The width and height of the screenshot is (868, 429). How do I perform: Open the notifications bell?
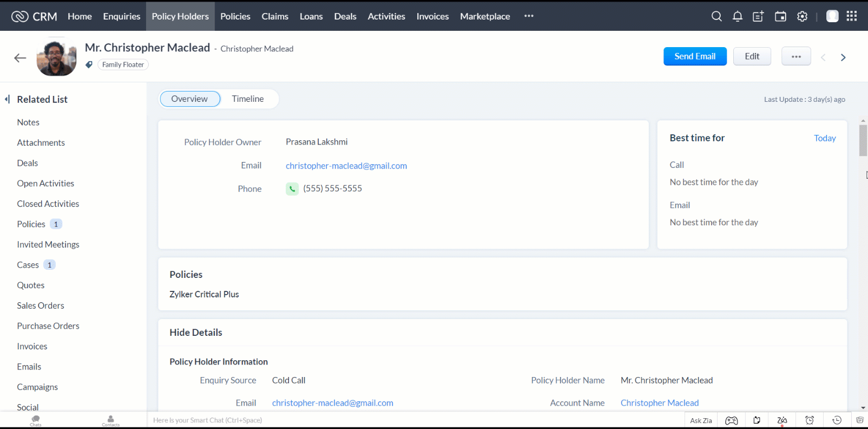(737, 16)
